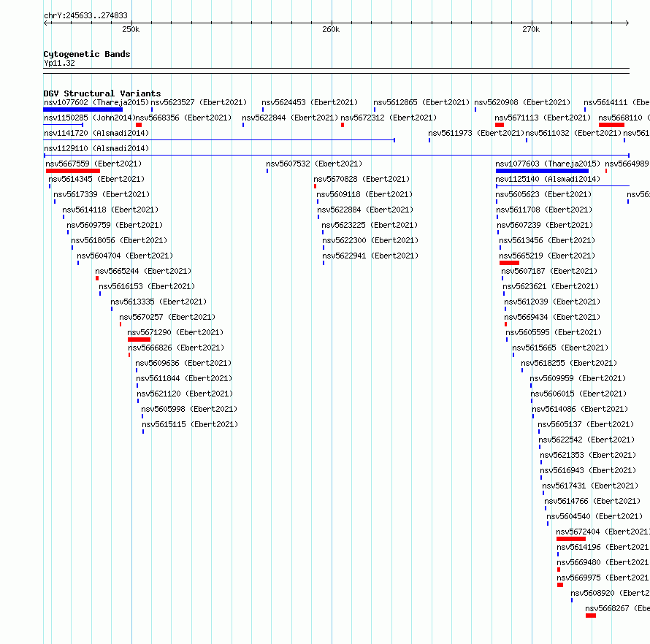Click the red bar under nsv5668356
The height and width of the screenshot is (644, 650).
point(139,125)
